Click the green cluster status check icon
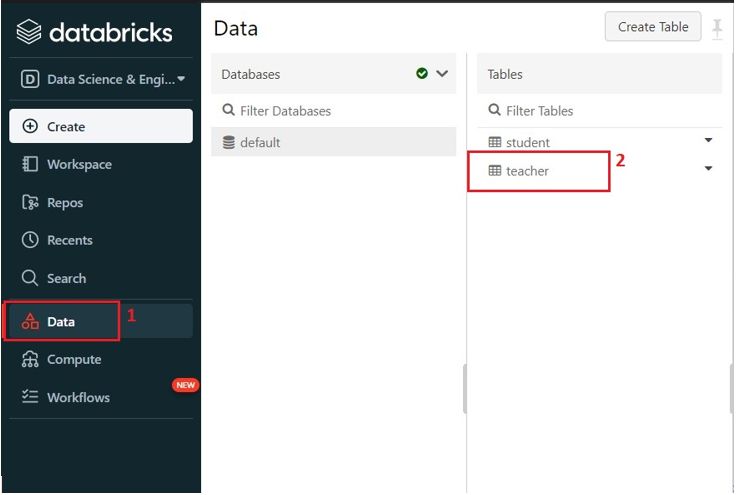Image resolution: width=737 pixels, height=495 pixels. tap(422, 73)
